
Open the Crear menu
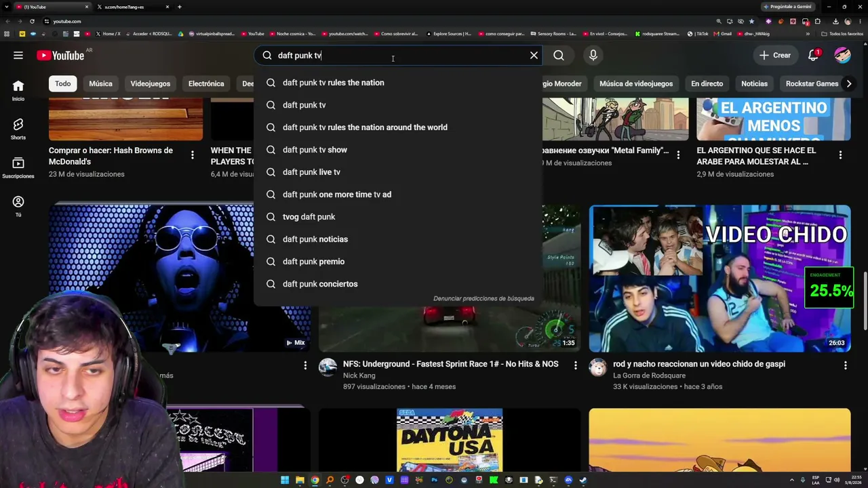[x=775, y=56]
